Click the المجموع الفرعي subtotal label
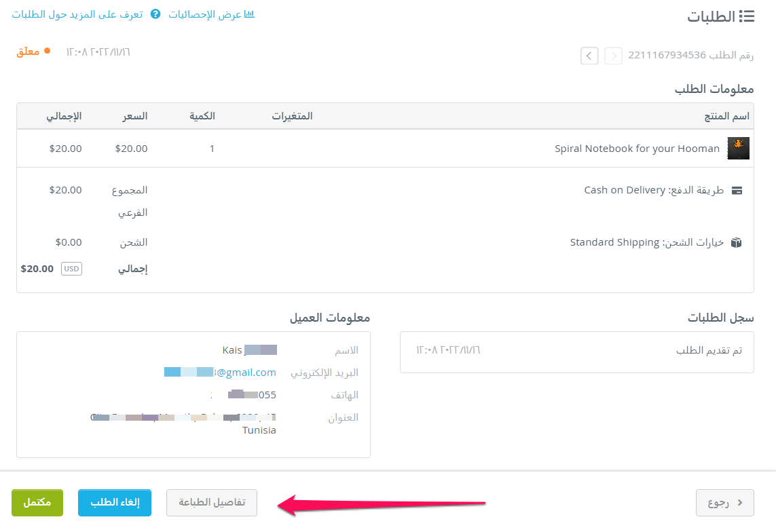The height and width of the screenshot is (532, 776). [130, 202]
